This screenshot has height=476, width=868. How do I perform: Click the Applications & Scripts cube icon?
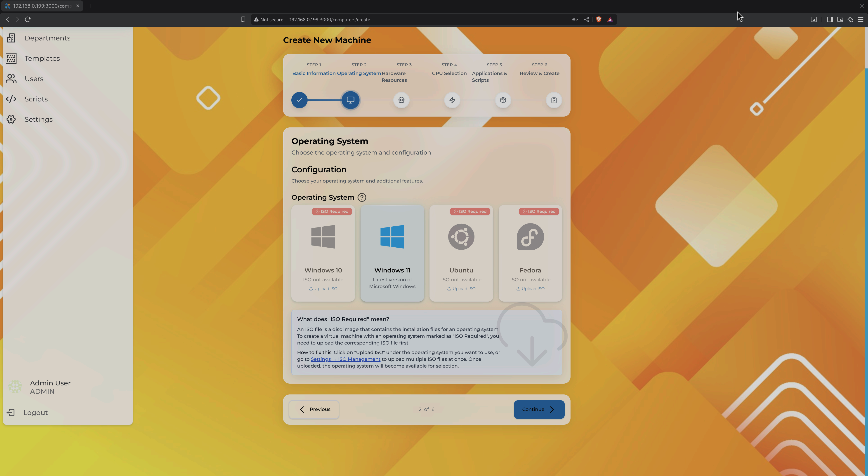click(x=503, y=100)
